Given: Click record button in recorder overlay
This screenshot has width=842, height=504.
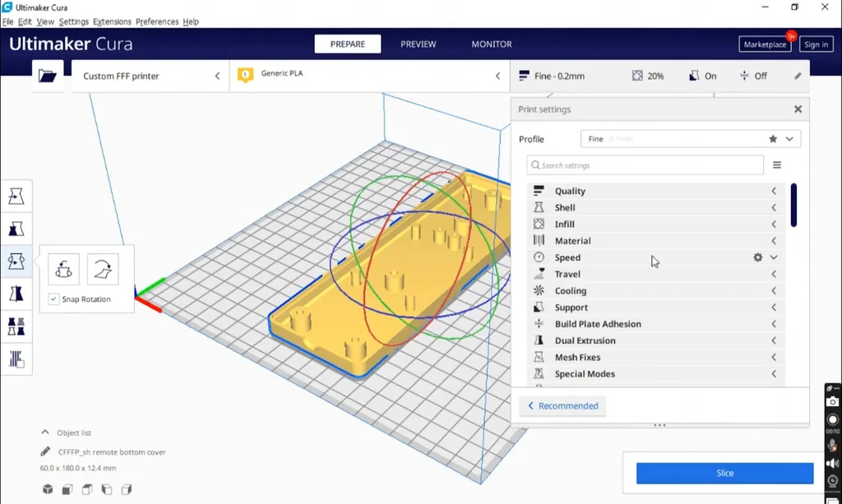Looking at the screenshot, I should pos(832,420).
